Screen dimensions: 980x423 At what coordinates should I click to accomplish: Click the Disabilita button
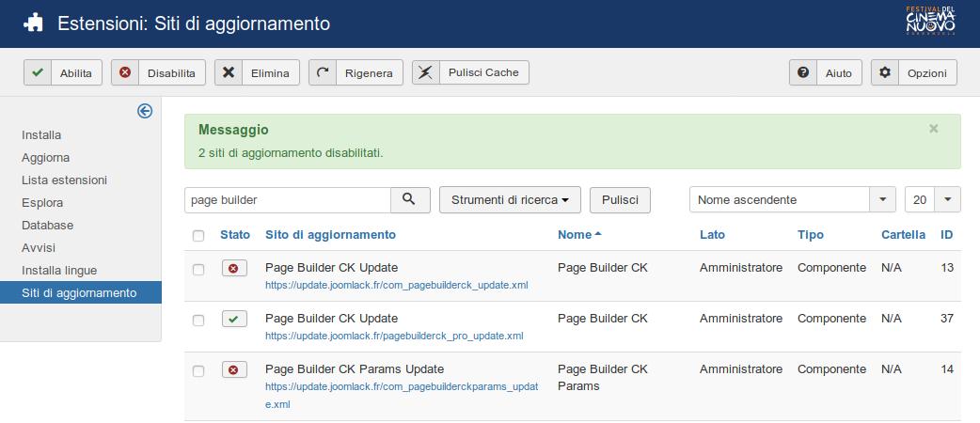158,72
